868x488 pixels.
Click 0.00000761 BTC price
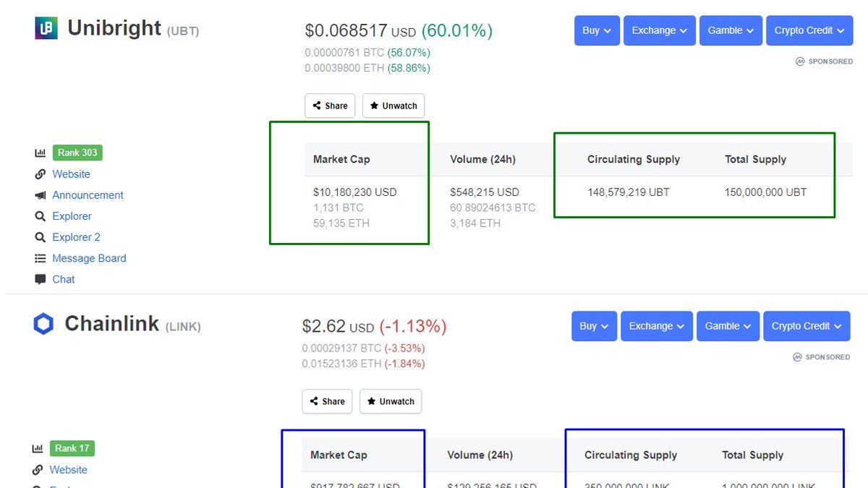(x=344, y=53)
